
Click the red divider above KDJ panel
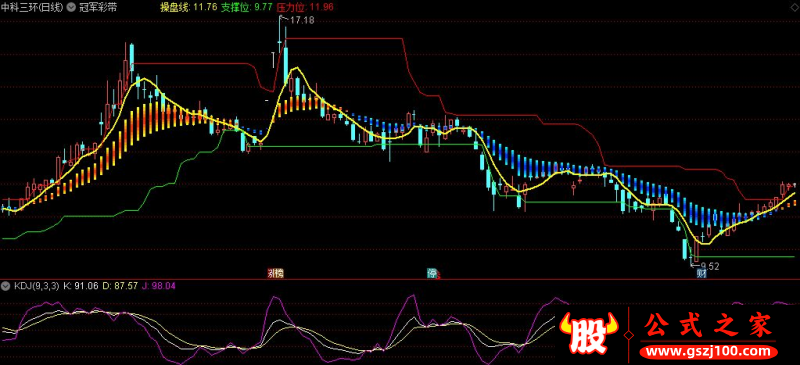400,279
